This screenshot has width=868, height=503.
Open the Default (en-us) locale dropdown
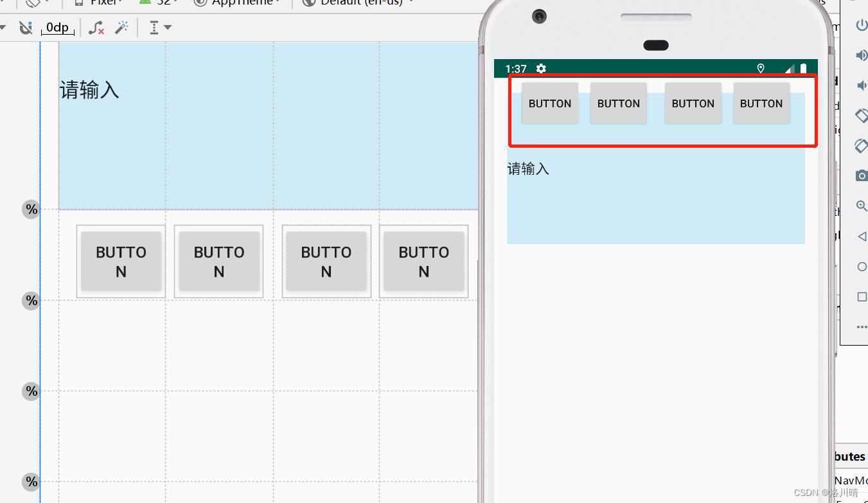(357, 2)
